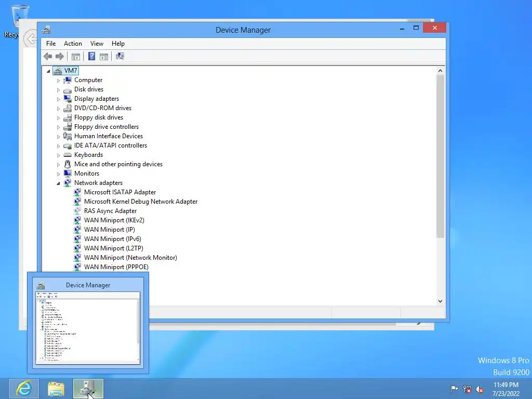
Task: Click the Forward arrow toolbar icon
Action: coord(59,56)
